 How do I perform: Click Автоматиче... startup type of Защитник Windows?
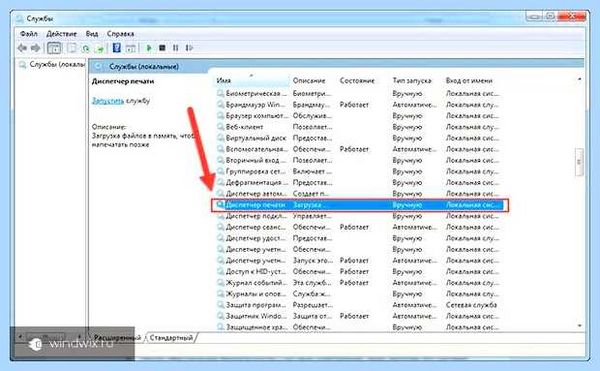(414, 316)
